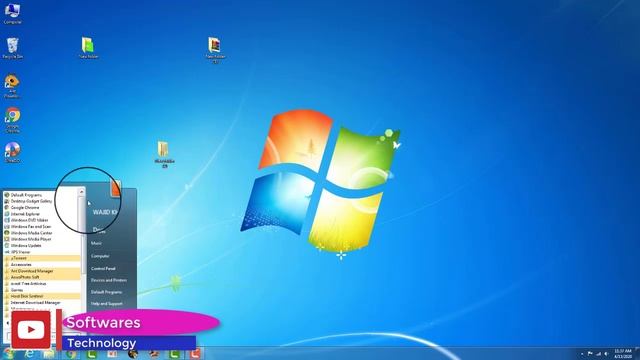The image size is (640, 360).
Task: Launch Chrome from the taskbar
Action: [x=71, y=354]
